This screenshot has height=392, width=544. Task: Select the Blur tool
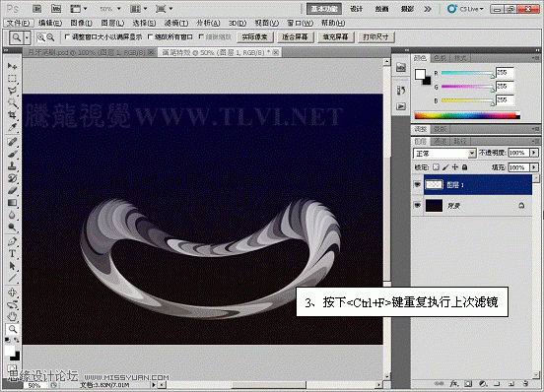[x=12, y=215]
